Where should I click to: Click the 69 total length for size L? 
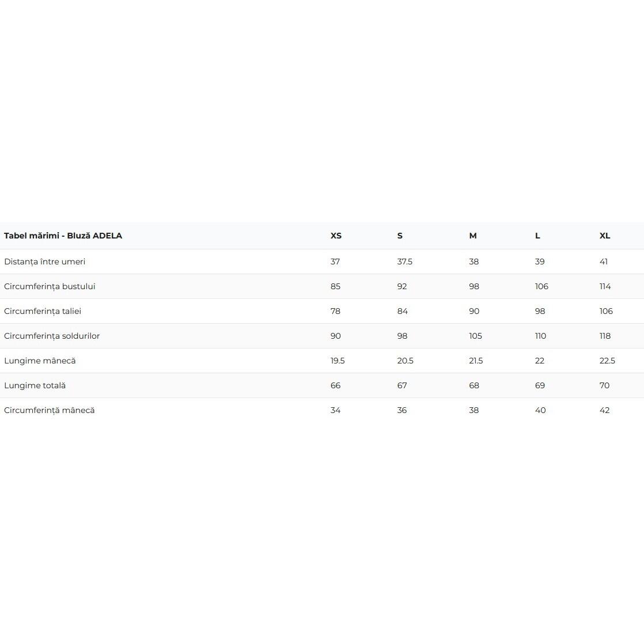point(540,385)
